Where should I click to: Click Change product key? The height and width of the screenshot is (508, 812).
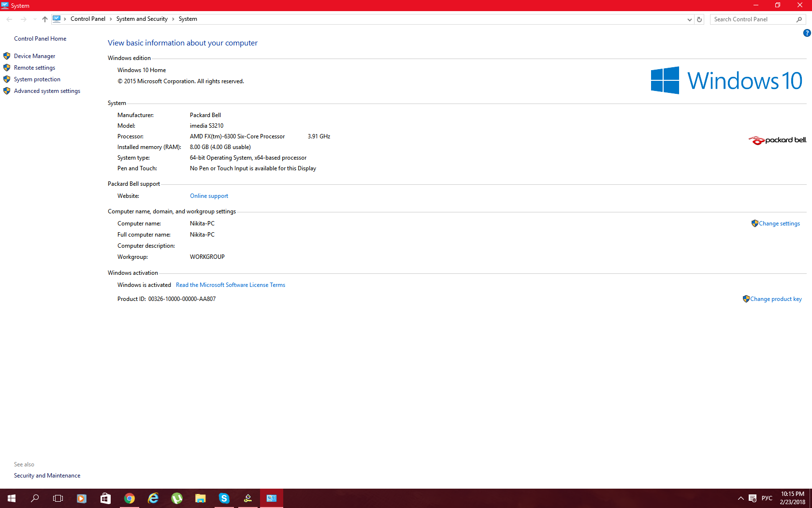click(x=776, y=299)
